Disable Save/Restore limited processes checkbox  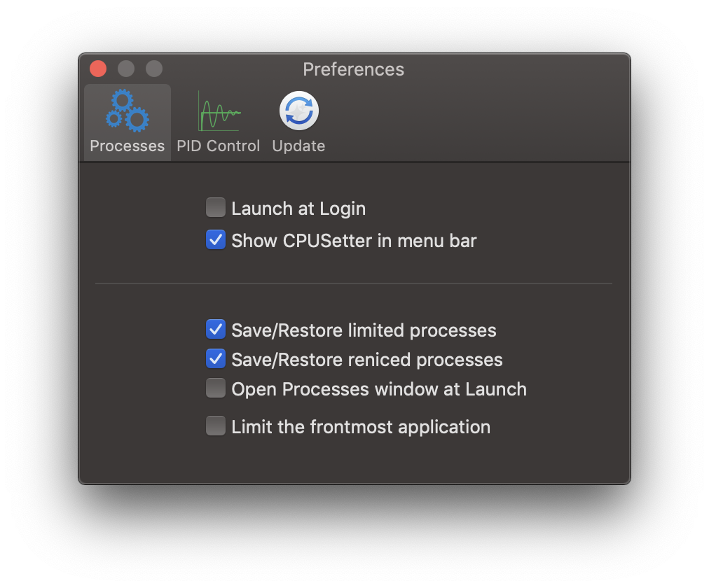(x=216, y=329)
